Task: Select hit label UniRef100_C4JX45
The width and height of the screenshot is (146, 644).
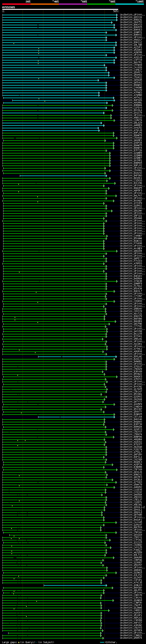Action: tap(131, 522)
